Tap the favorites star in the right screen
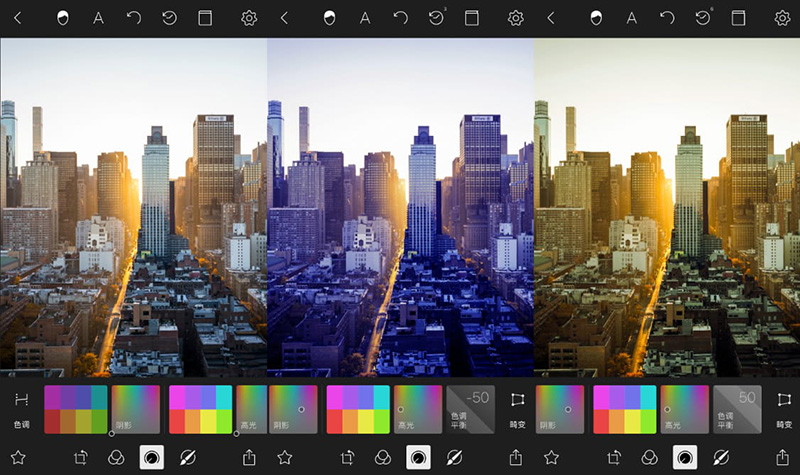The width and height of the screenshot is (800, 475). (551, 457)
